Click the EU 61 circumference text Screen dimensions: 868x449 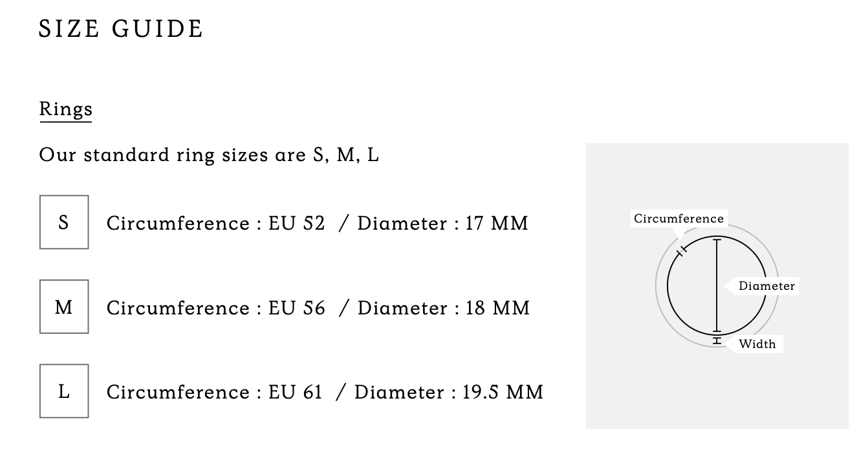click(295, 392)
